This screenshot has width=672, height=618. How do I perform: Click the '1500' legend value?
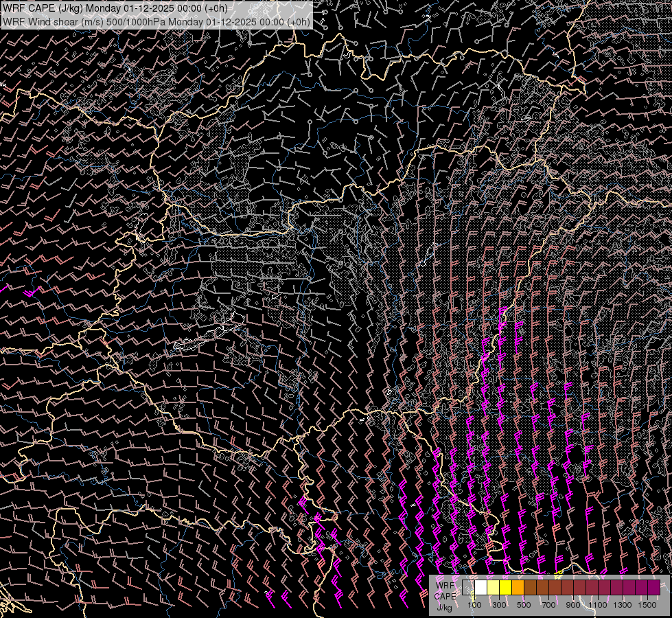coord(647,605)
